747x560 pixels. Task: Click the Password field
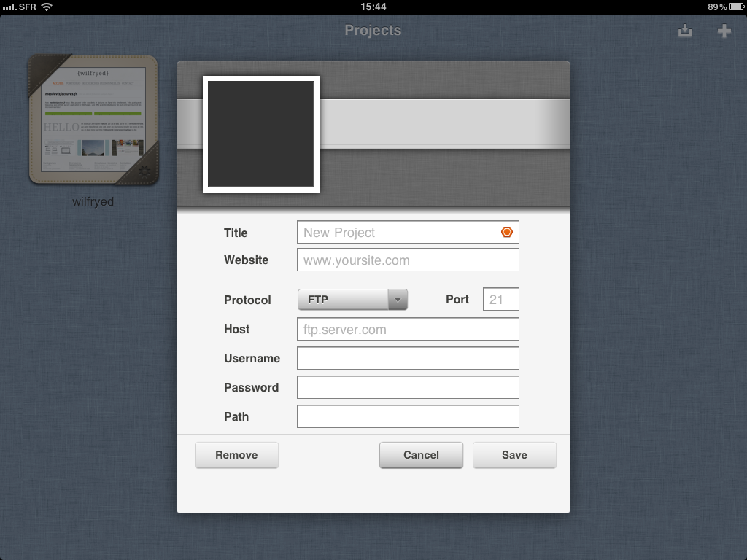[x=408, y=387]
